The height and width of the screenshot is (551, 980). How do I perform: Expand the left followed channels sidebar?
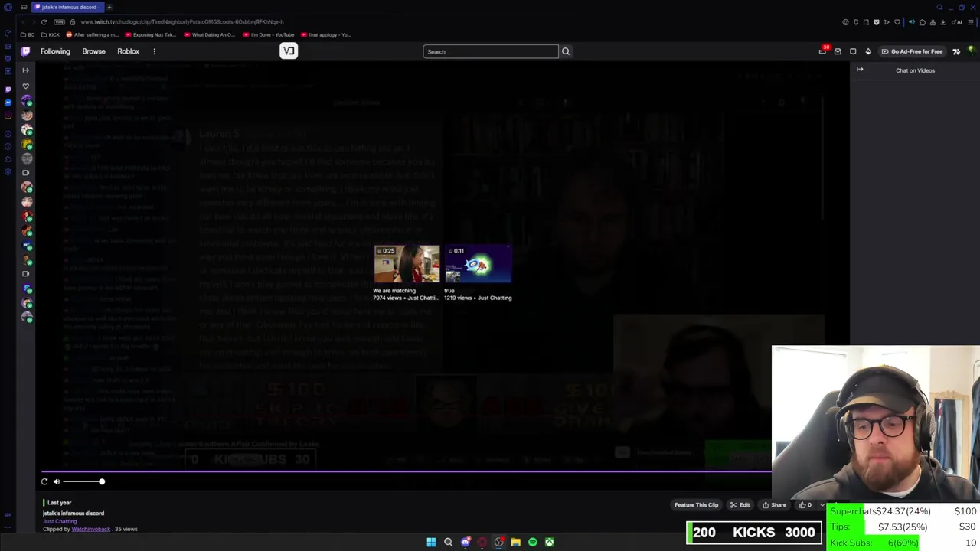pyautogui.click(x=25, y=70)
